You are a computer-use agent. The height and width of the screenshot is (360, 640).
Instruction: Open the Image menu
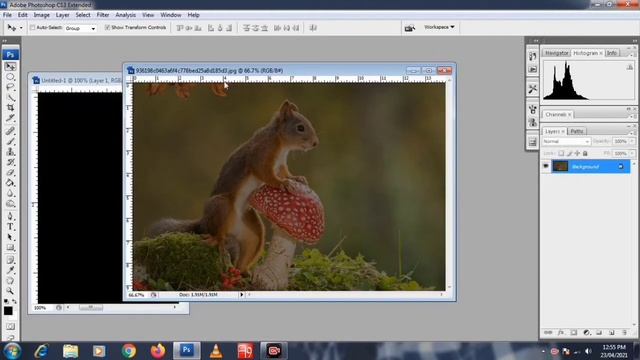click(x=41, y=15)
